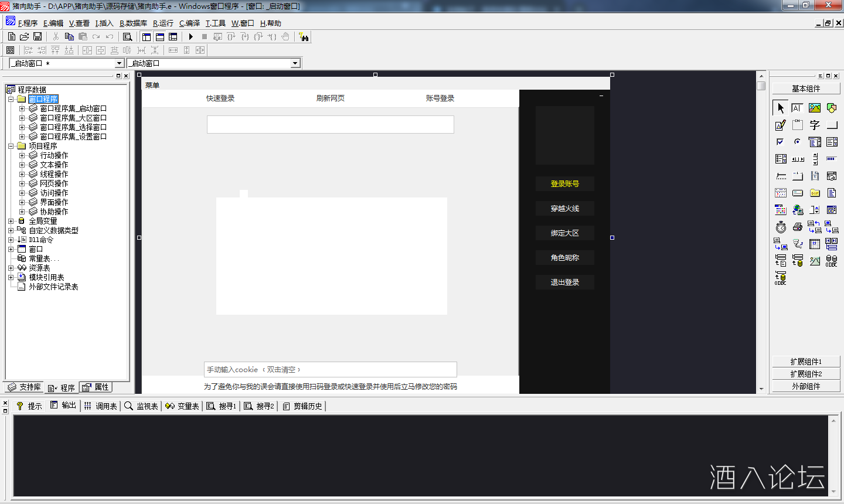Select the timer clock component icon
This screenshot has height=504, width=844.
781,227
